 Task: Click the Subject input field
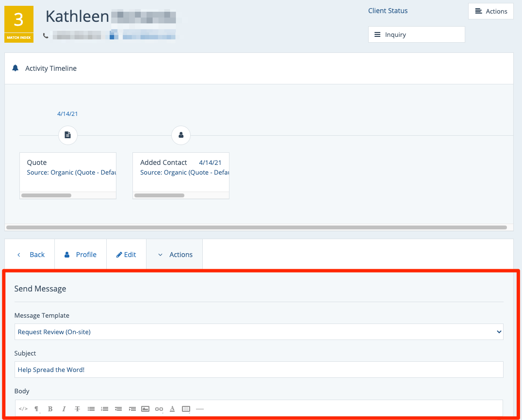click(x=259, y=370)
